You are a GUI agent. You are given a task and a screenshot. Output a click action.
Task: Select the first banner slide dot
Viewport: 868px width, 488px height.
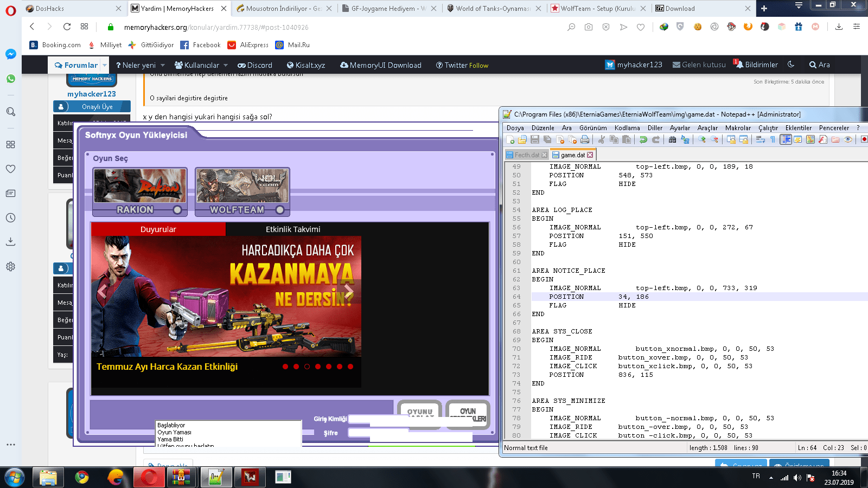click(285, 367)
